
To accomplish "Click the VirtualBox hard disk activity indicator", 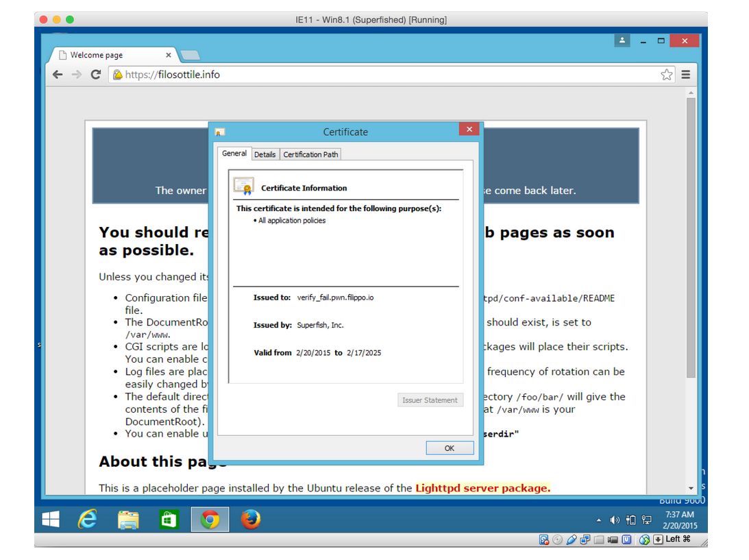I will tap(544, 539).
